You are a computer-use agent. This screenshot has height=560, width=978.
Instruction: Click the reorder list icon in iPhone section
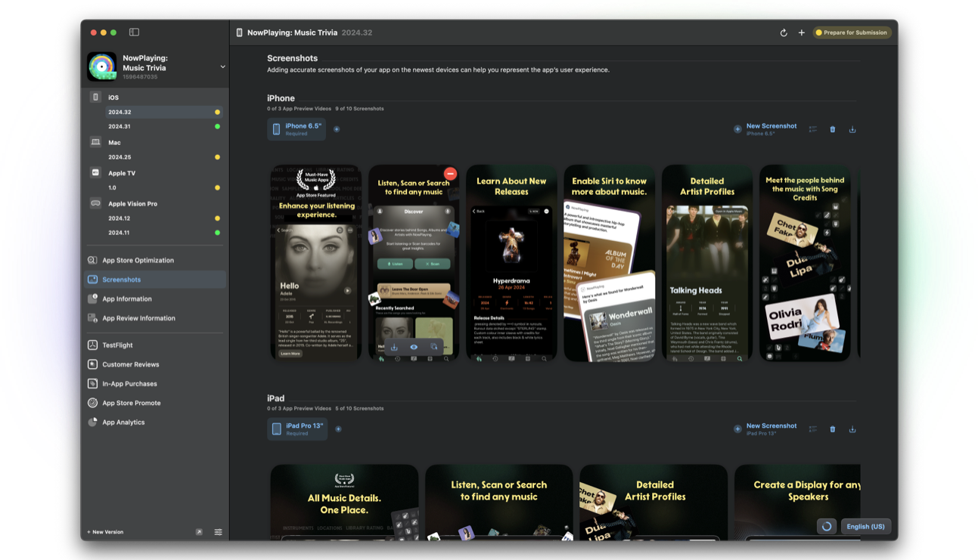click(x=813, y=129)
